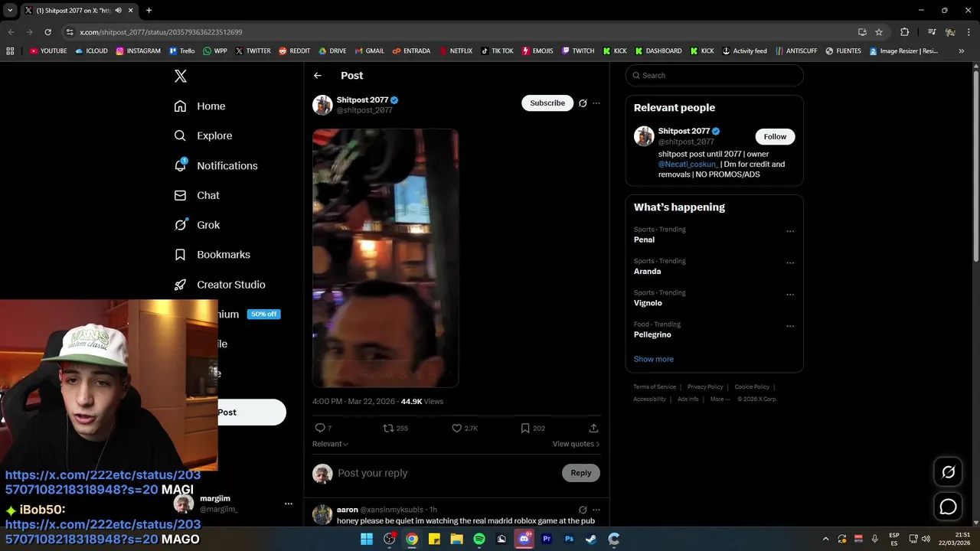Focus the X Search box
Viewport: 980px width, 551px height.
(714, 75)
